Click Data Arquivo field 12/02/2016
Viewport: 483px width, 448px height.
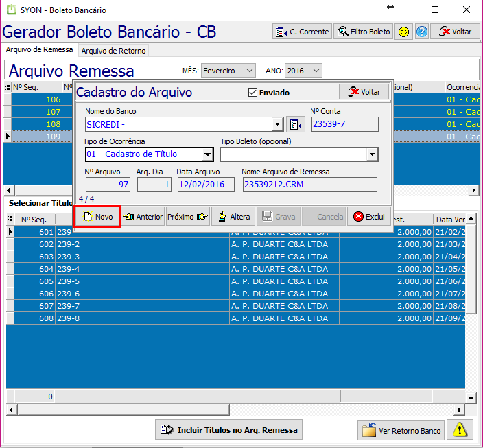coord(206,185)
